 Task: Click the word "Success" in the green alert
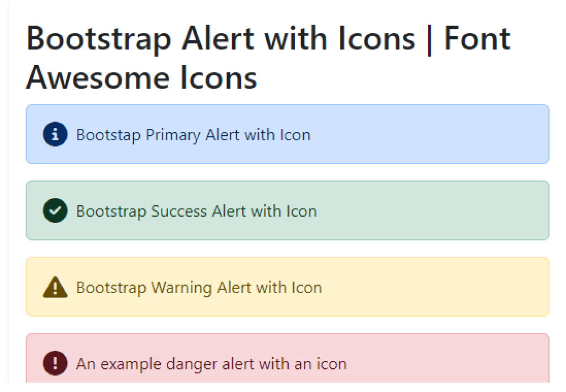[x=179, y=212]
